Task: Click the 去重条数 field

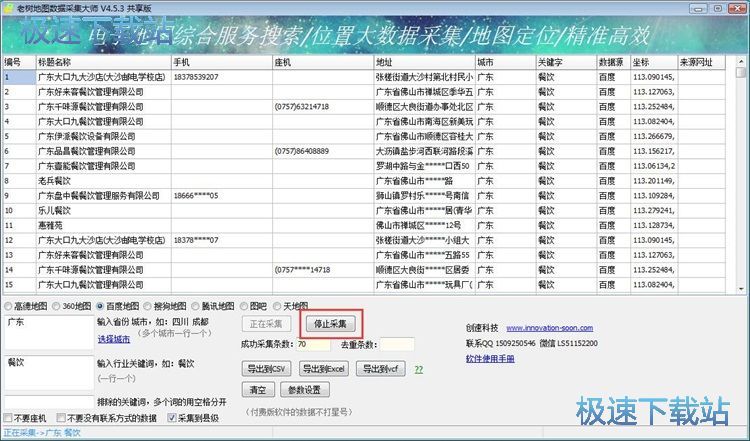Action: tap(397, 344)
